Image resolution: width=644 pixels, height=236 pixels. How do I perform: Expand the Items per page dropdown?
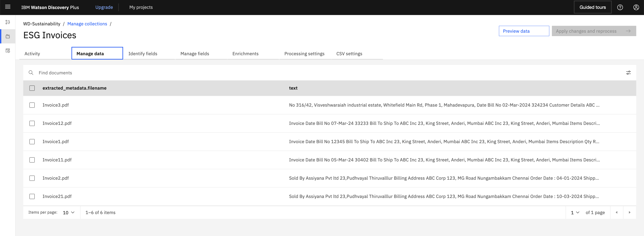coord(69,213)
